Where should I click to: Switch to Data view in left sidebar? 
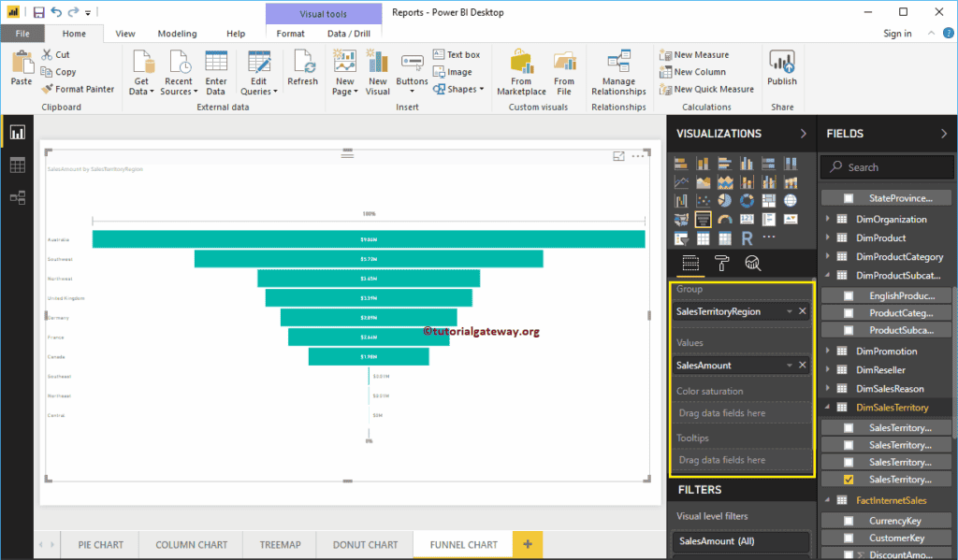(x=17, y=165)
